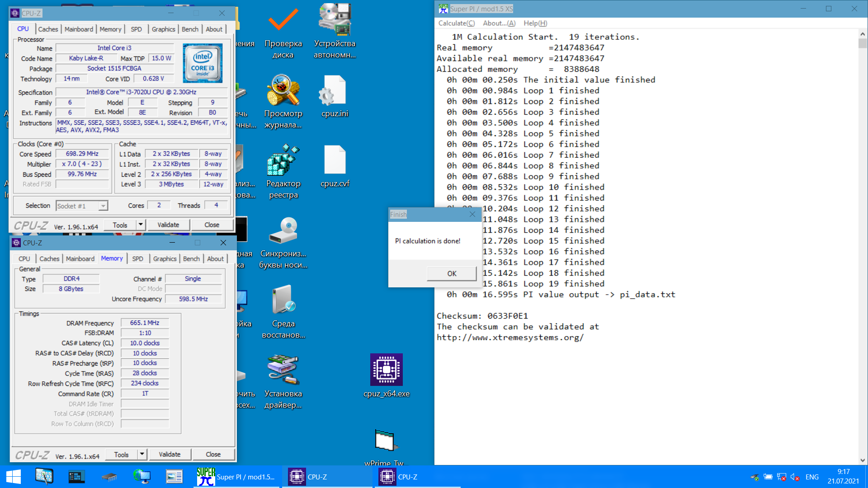The image size is (868, 488).
Task: Click the Specification i3-7020U text field
Action: point(141,92)
